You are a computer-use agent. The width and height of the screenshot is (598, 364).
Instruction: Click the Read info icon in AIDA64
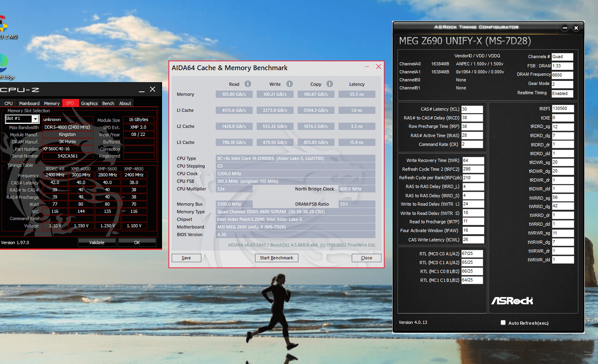click(x=248, y=84)
